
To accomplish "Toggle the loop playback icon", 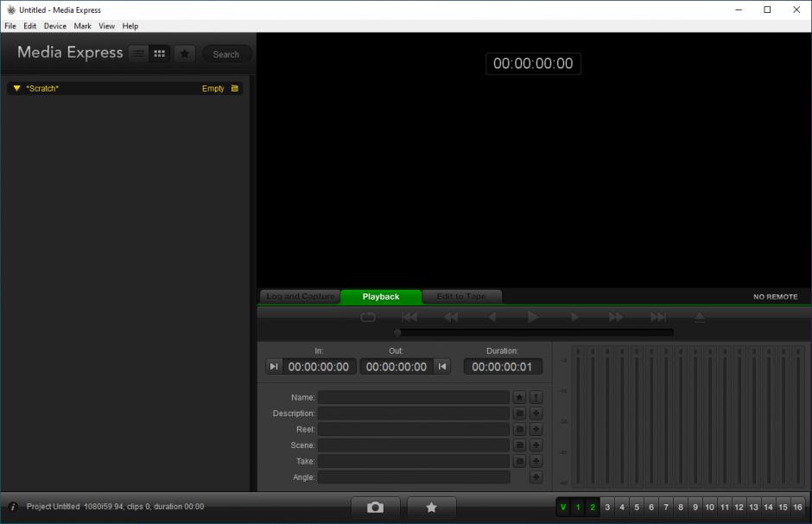I will click(x=368, y=318).
